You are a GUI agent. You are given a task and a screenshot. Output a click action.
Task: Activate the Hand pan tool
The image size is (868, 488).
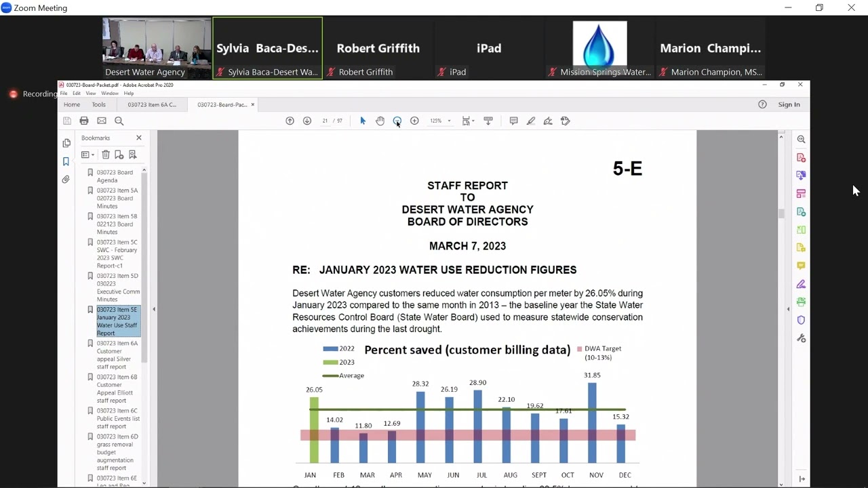coord(380,121)
